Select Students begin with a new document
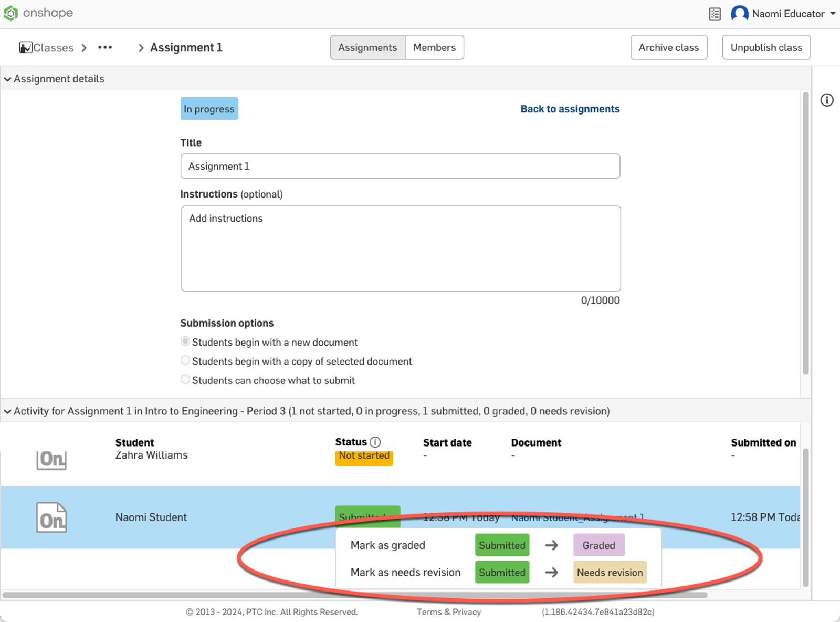Viewport: 840px width, 622px height. tap(185, 341)
